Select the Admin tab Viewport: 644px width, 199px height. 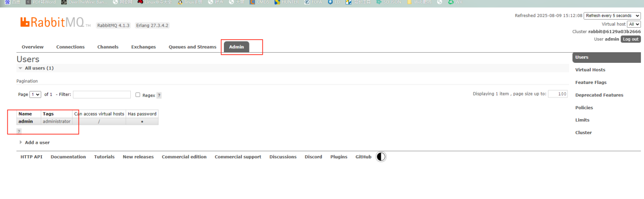(236, 47)
